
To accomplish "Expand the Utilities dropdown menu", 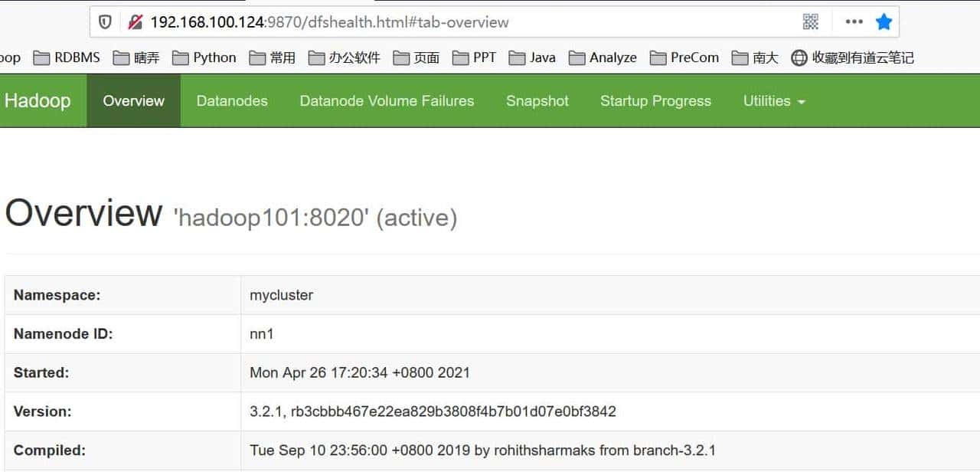I will point(773,100).
